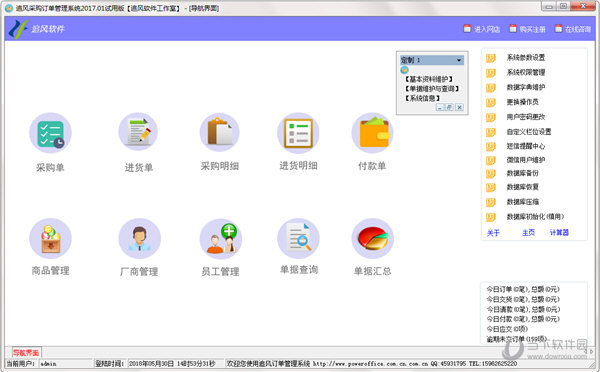The height and width of the screenshot is (372, 600).
Task: Click the icon beside 数据字典维护
Action: pyautogui.click(x=491, y=88)
